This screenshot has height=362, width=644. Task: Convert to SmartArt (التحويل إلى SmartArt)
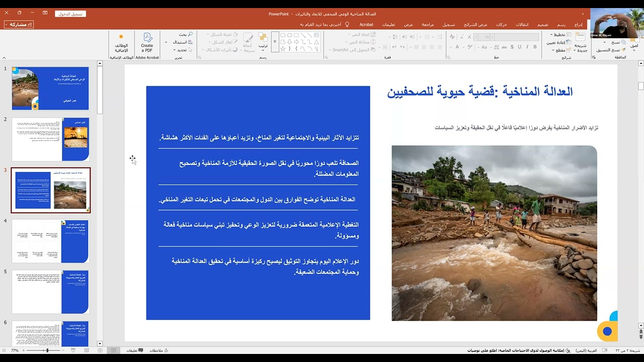351,50
